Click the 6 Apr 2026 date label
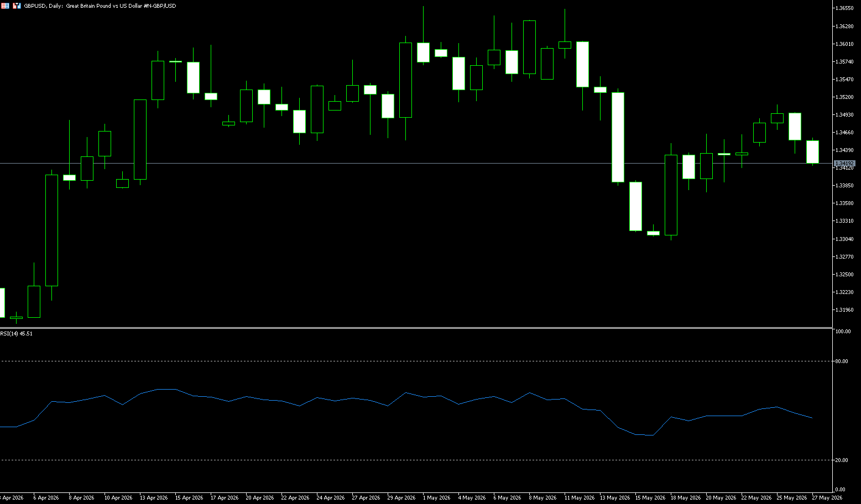The height and width of the screenshot is (504, 861). pos(46,498)
